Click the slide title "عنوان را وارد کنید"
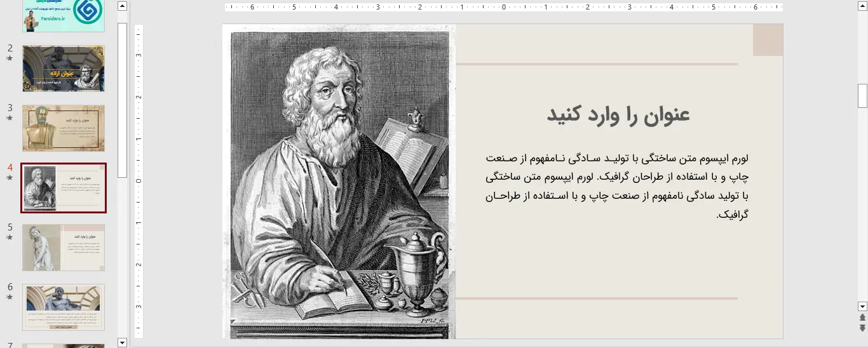The width and height of the screenshot is (868, 348). click(618, 116)
